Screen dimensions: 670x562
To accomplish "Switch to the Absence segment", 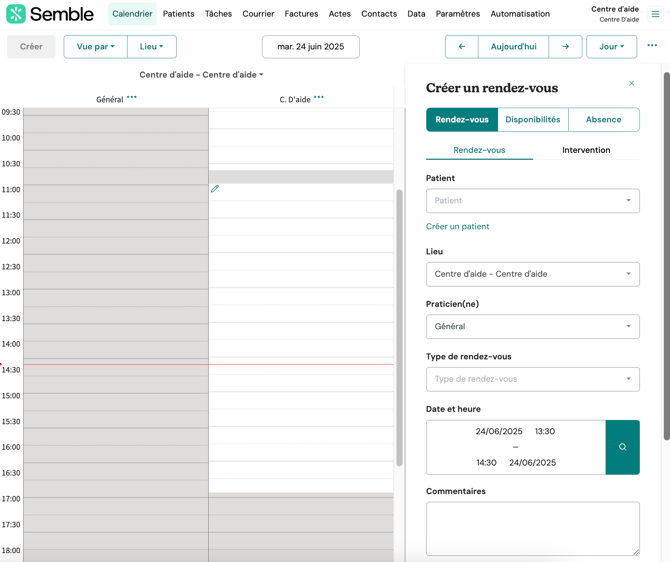I will tap(604, 120).
